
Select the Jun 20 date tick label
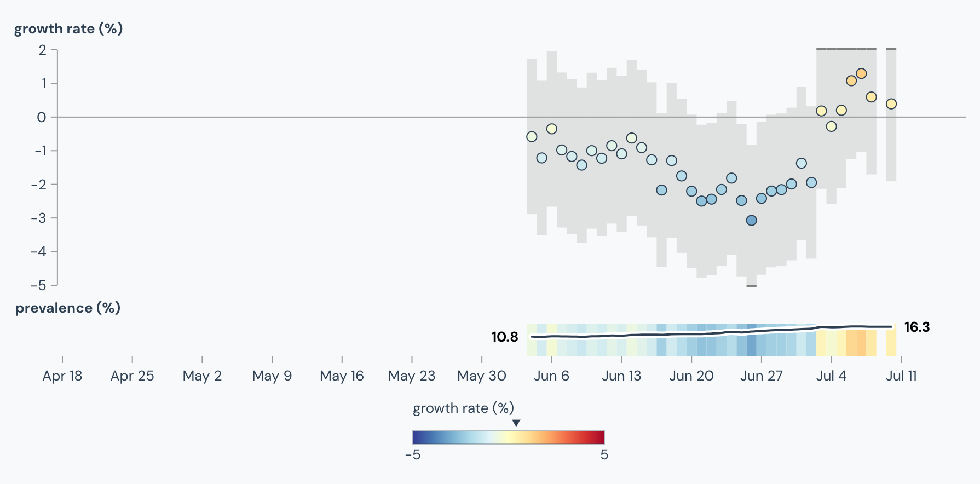click(x=691, y=376)
